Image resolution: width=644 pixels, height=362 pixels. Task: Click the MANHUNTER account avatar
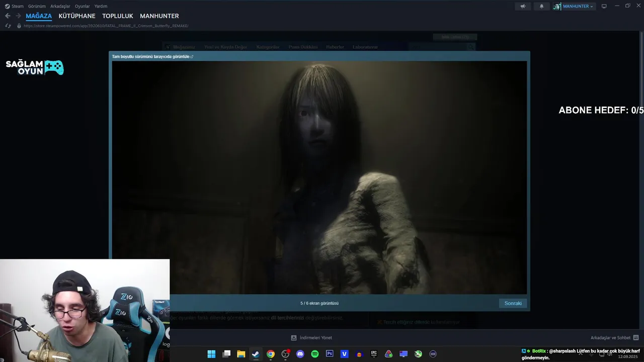557,6
